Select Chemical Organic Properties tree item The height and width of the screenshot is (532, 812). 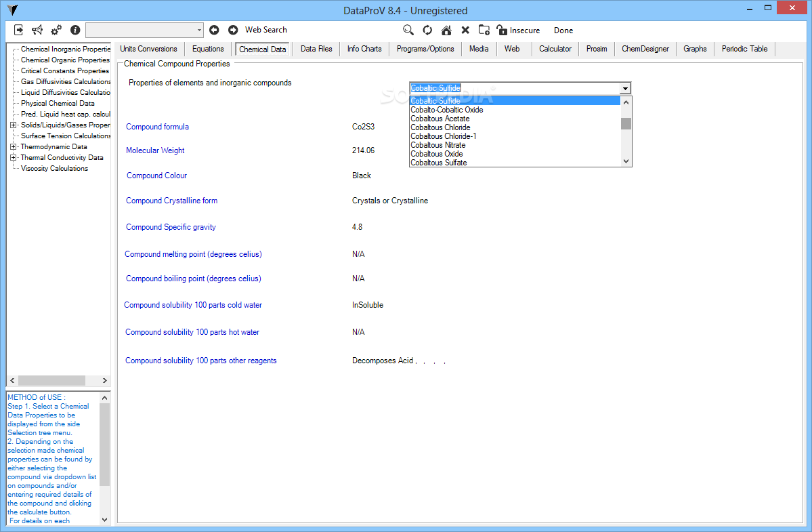point(65,60)
